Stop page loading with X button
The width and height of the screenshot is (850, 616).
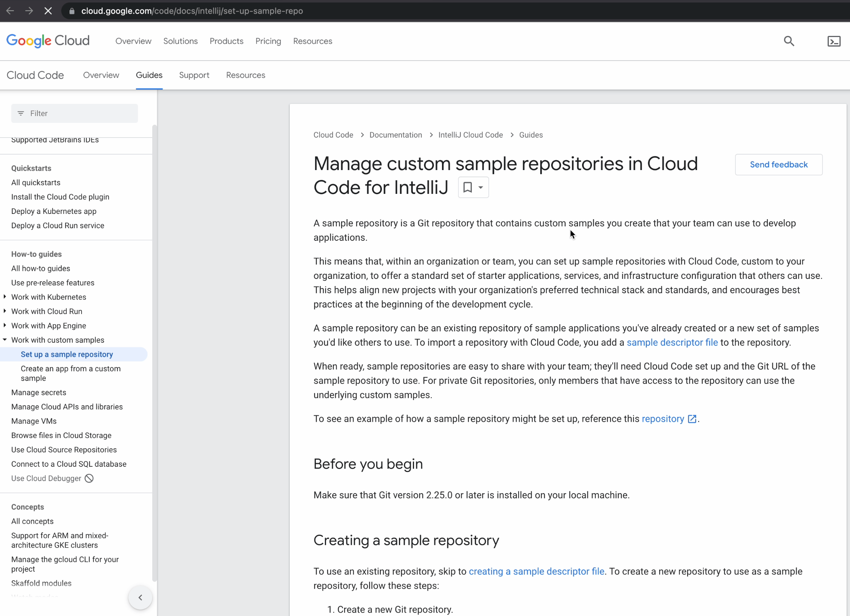coord(48,11)
